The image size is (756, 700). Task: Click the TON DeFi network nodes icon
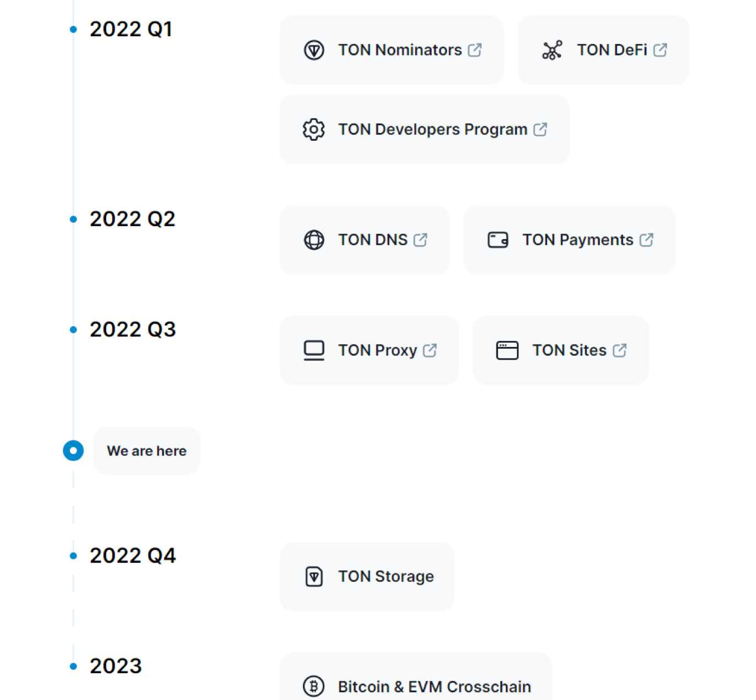click(552, 50)
